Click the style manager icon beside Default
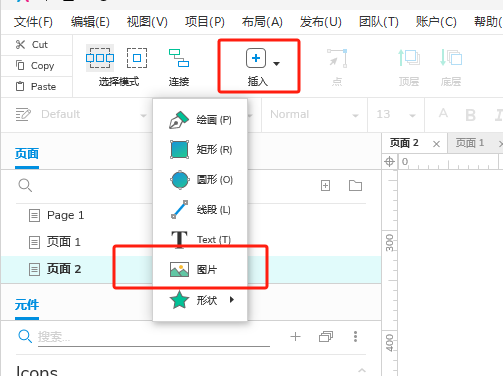 coord(23,115)
